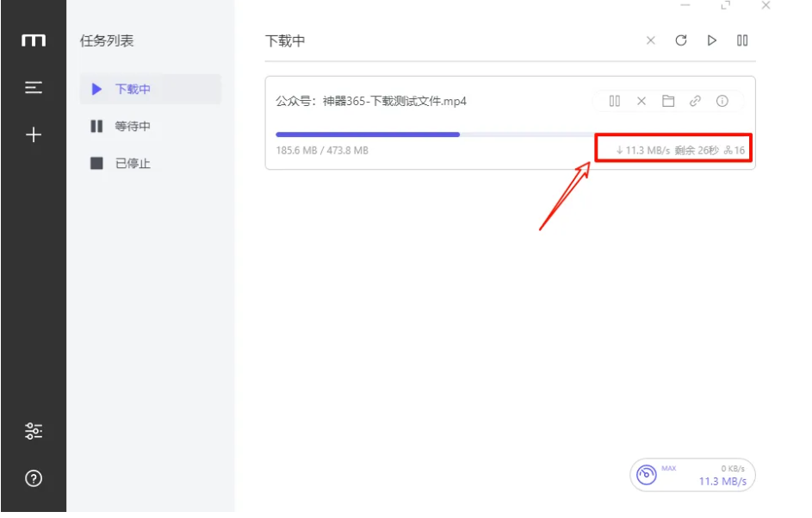Minimize the Motrix window
Viewport: 812px width, 518px height.
point(685,5)
